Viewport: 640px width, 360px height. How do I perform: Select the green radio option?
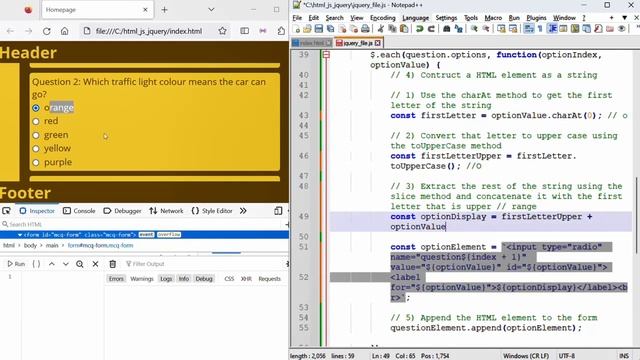36,135
